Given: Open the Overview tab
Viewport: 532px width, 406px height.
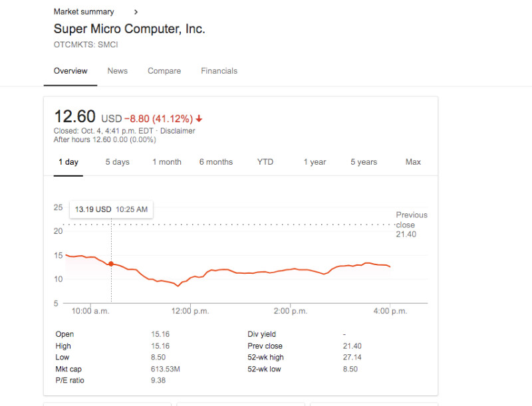Looking at the screenshot, I should [70, 71].
